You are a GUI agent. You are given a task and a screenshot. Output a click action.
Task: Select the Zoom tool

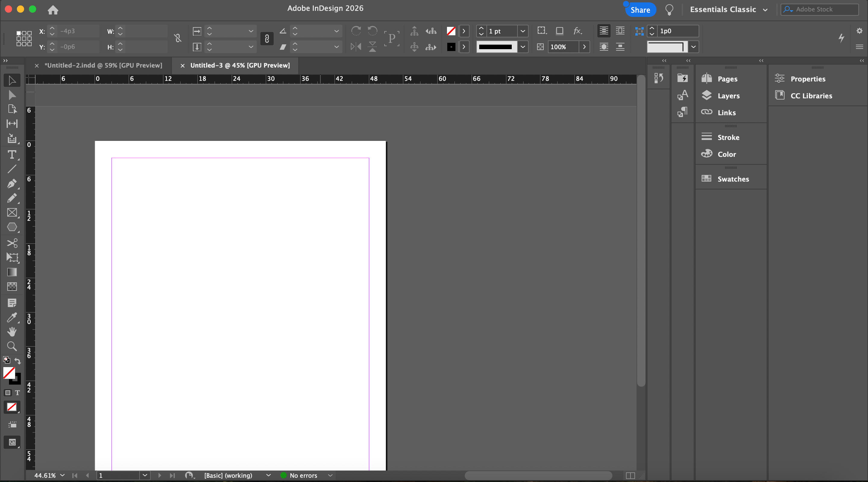(x=12, y=346)
